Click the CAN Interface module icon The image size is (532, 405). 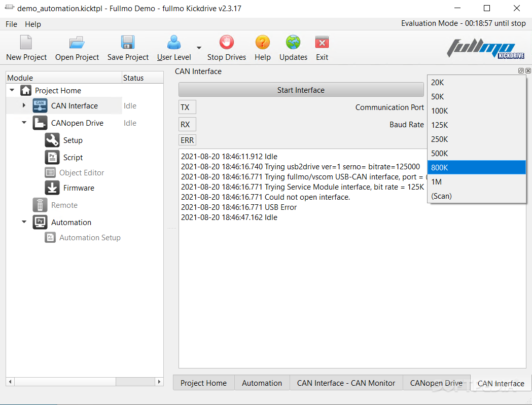[40, 106]
